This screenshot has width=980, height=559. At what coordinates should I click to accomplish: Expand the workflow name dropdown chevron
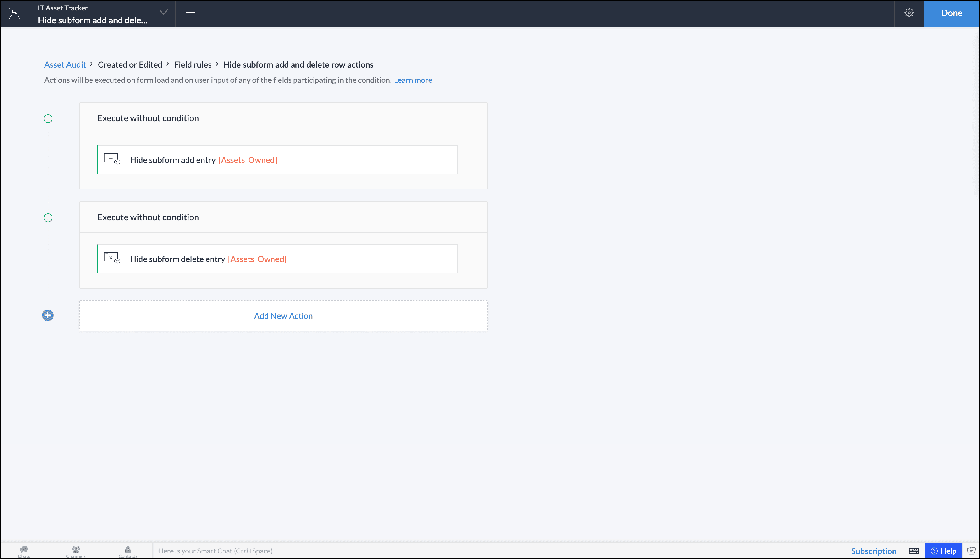[164, 12]
